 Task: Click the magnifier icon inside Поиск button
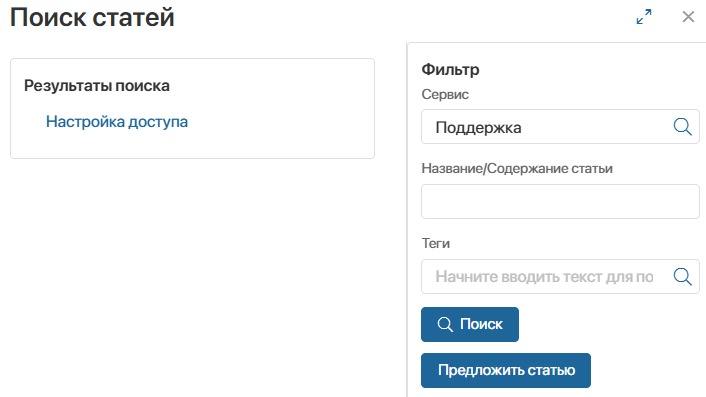coord(445,324)
